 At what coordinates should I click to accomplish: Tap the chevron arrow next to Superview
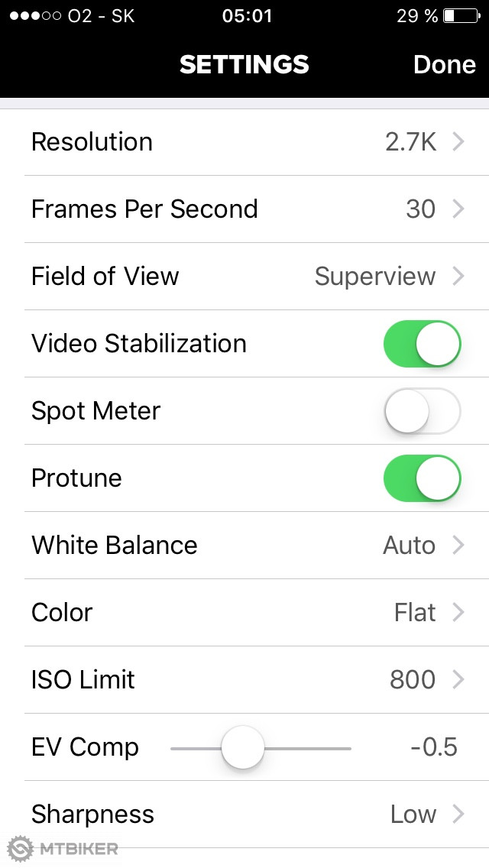click(458, 277)
